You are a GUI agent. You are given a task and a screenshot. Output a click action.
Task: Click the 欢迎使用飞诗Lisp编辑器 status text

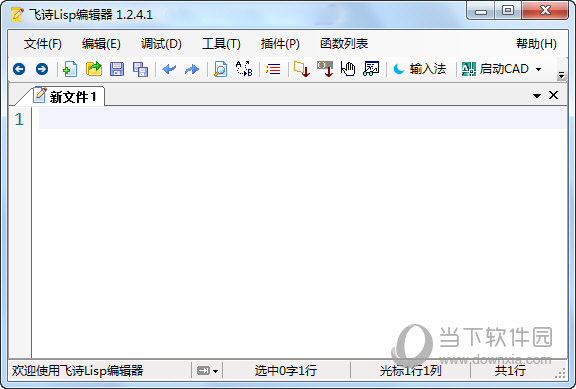point(77,371)
